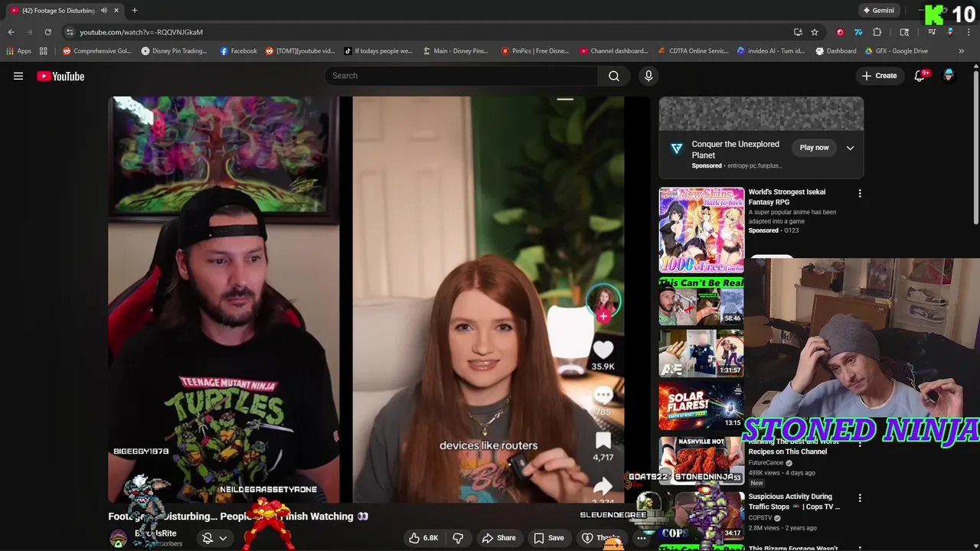
Task: Dislike the video
Action: click(458, 538)
